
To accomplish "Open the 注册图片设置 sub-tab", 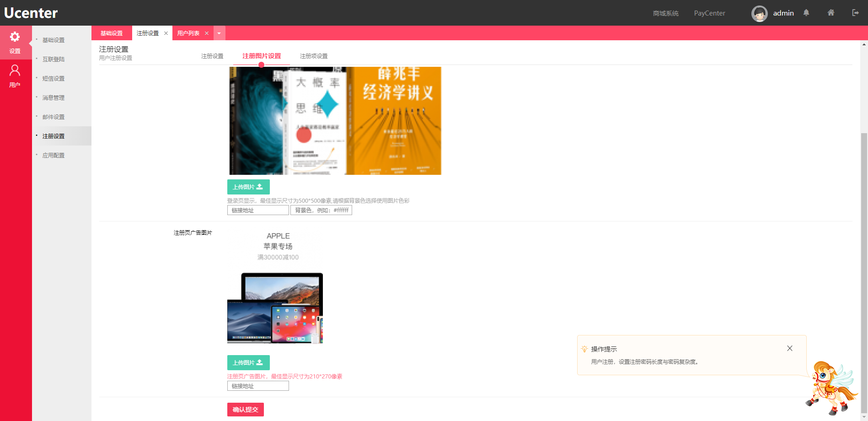I will tap(262, 56).
